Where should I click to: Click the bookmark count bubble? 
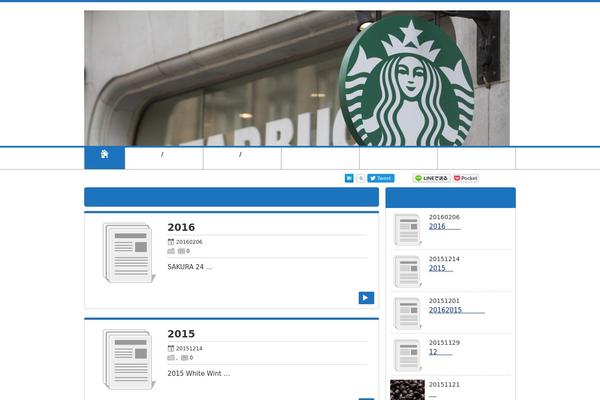pos(360,178)
